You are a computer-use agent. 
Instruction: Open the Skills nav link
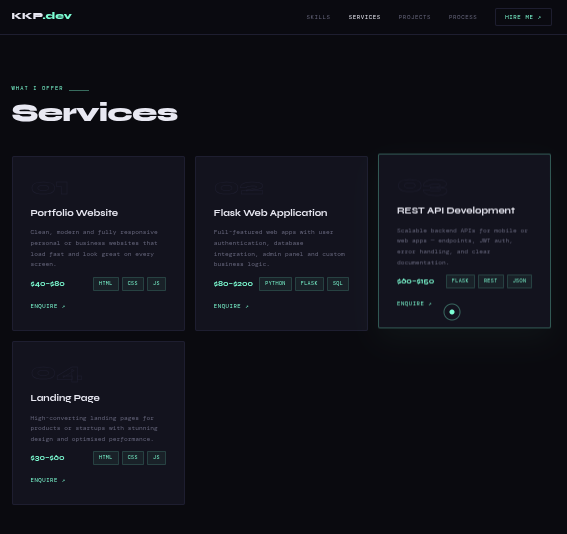click(318, 17)
